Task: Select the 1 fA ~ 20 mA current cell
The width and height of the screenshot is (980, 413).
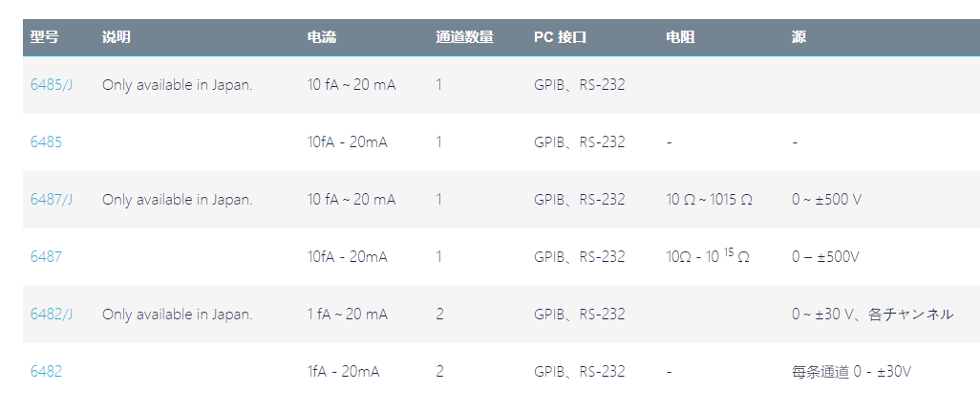Action: [348, 315]
